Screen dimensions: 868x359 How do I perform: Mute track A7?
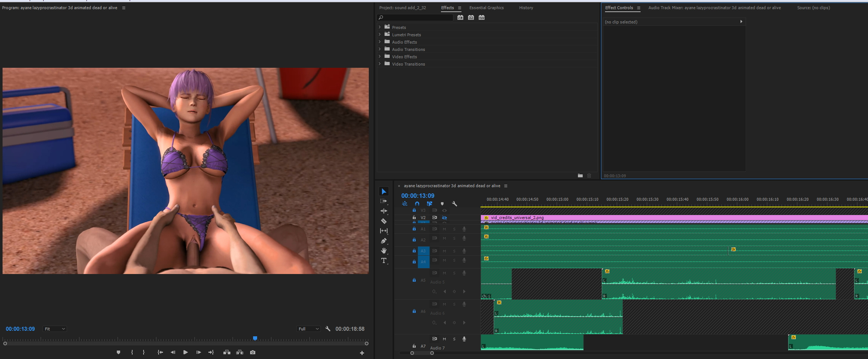444,339
